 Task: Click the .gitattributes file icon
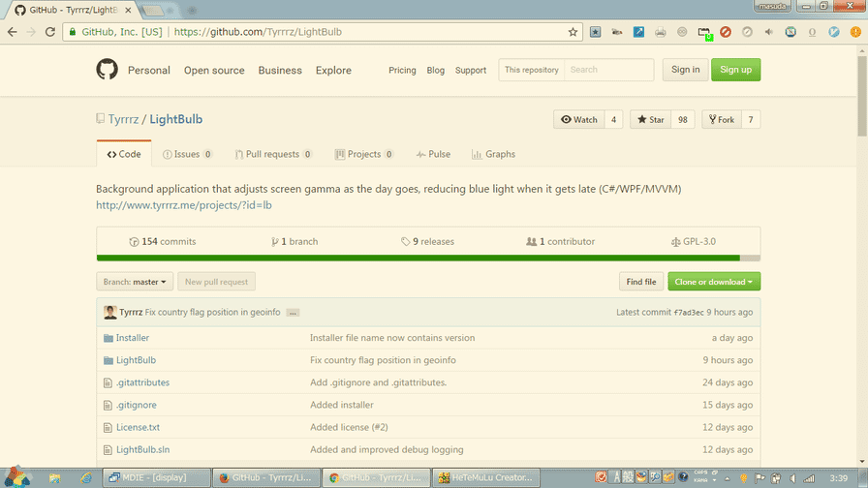point(108,382)
